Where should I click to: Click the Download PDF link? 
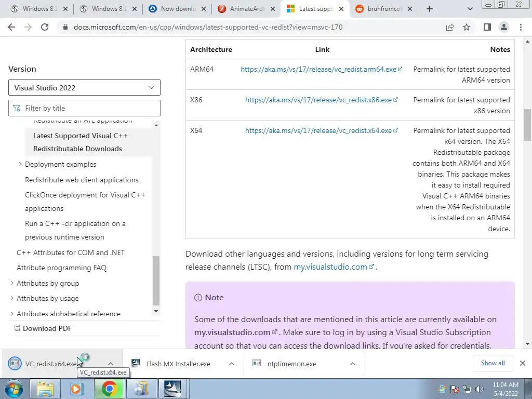[x=43, y=328]
